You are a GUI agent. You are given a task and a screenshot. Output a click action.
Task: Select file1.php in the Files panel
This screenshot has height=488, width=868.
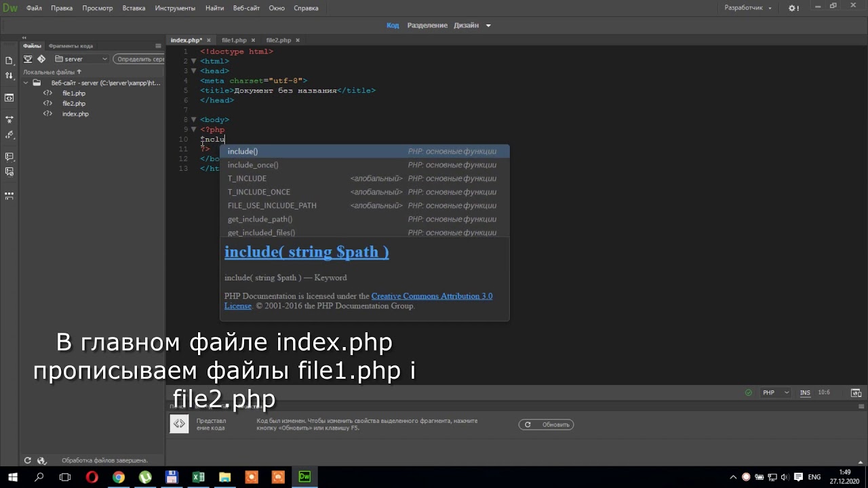coord(74,93)
